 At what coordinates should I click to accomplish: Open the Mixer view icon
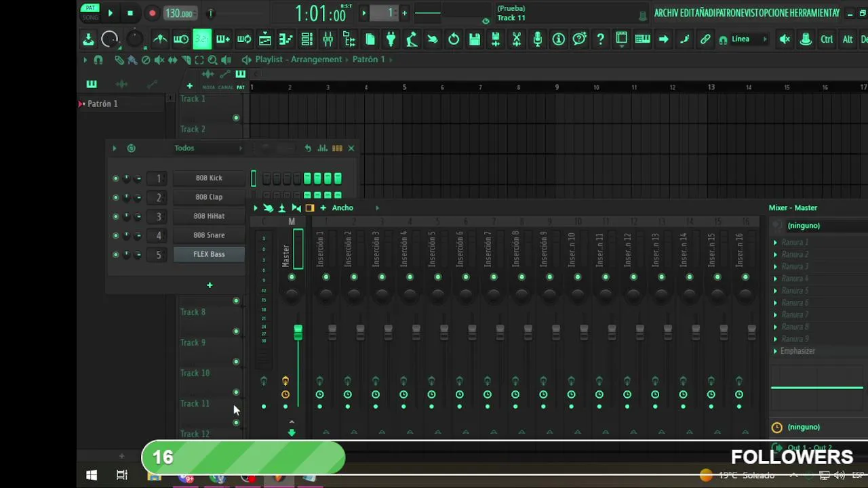[x=328, y=39]
